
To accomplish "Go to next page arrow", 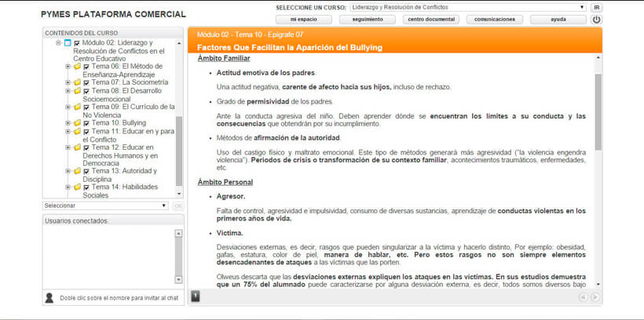I will (595, 297).
